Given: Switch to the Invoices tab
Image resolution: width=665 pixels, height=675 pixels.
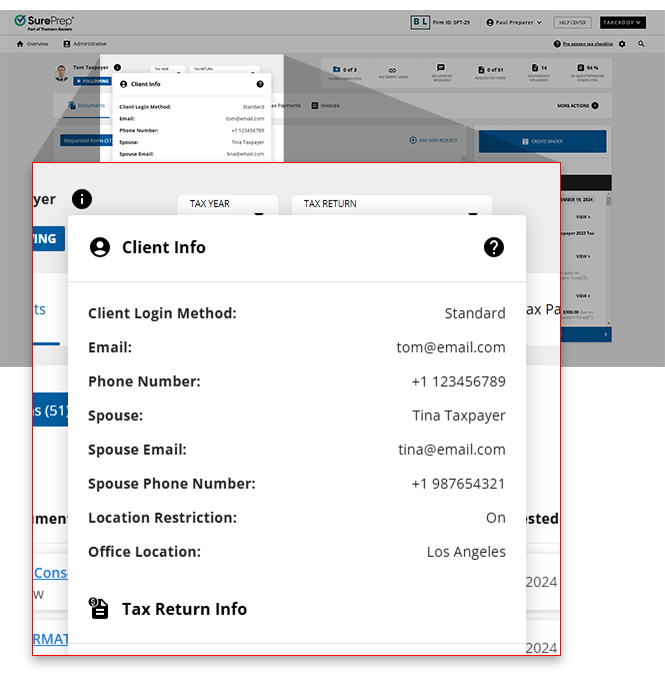Looking at the screenshot, I should pyautogui.click(x=325, y=105).
